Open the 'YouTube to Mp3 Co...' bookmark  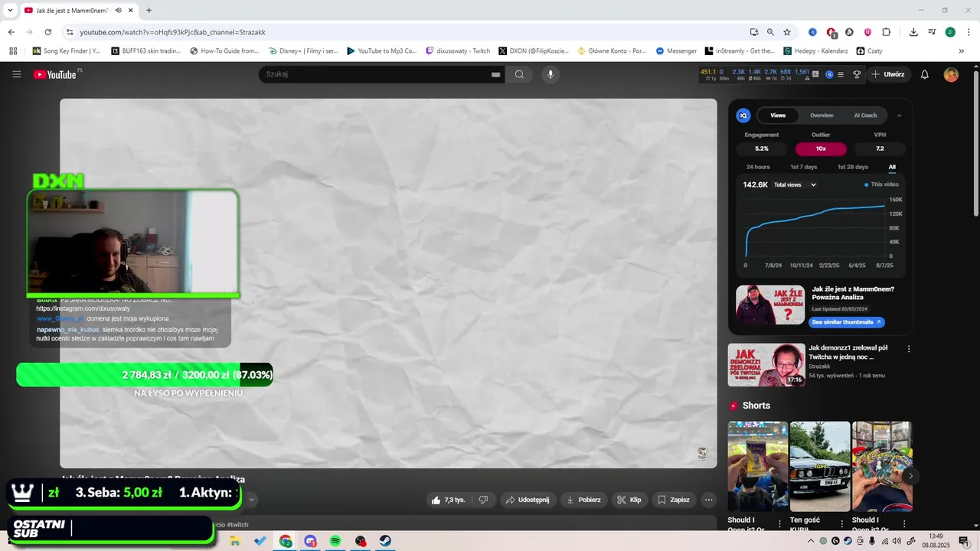coord(381,51)
